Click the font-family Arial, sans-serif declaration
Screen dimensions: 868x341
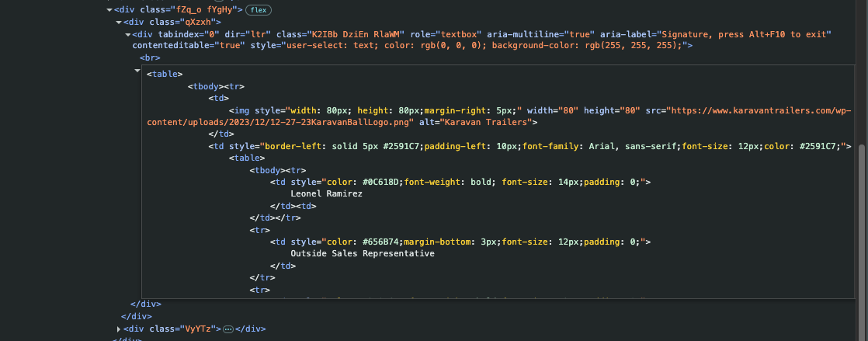tap(602, 146)
